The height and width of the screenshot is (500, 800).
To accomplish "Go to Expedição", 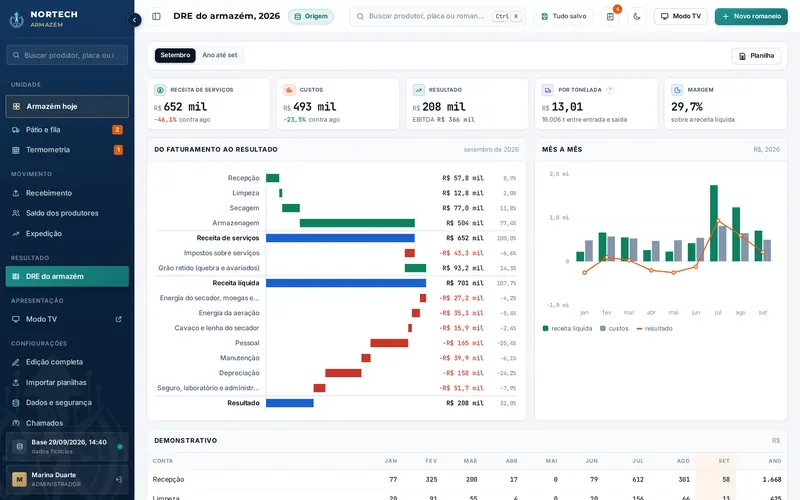I will coord(67,234).
